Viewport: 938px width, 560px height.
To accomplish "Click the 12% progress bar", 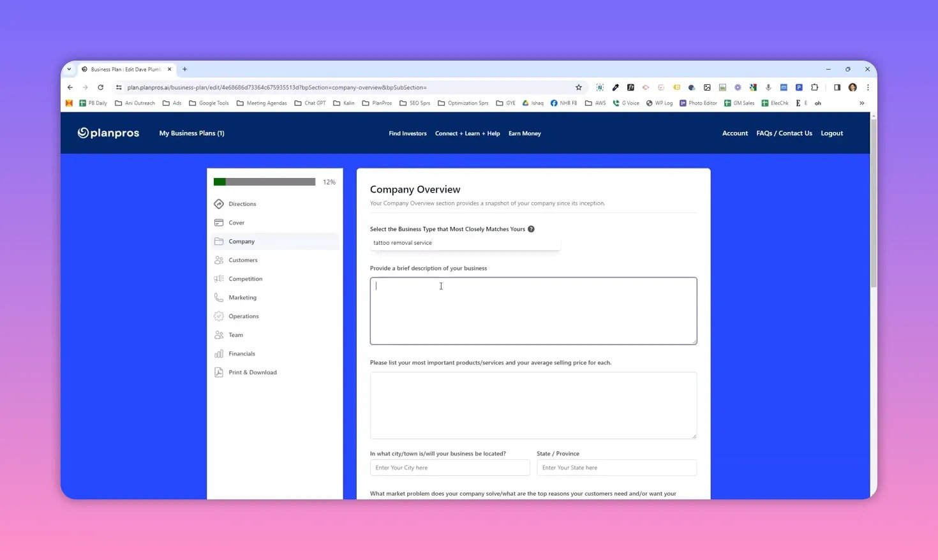I will coord(265,181).
